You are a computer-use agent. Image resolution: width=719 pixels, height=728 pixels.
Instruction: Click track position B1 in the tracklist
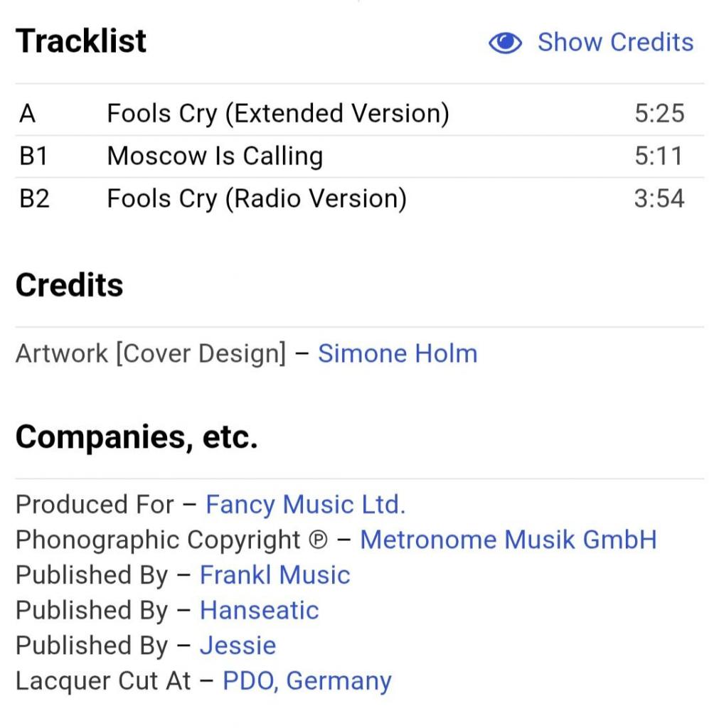pyautogui.click(x=33, y=156)
